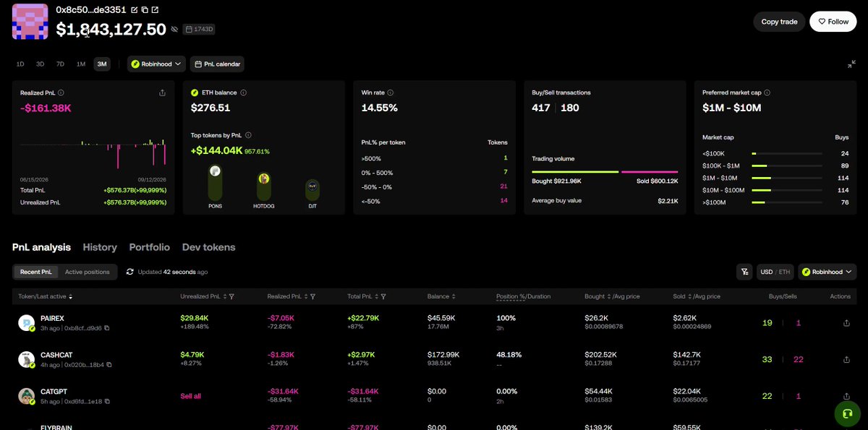Screen dimensions: 868x430
Task: Copy the wallet address 0x8c50...de3351
Action: 145,10
